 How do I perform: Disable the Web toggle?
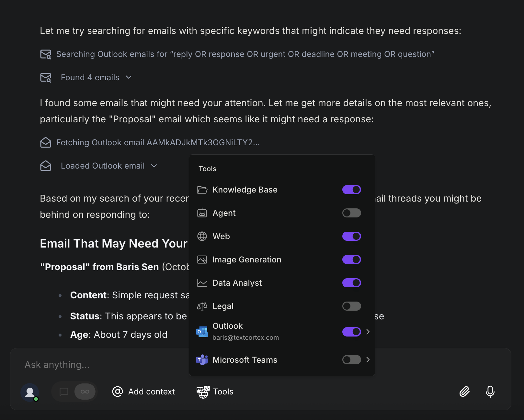(x=351, y=236)
